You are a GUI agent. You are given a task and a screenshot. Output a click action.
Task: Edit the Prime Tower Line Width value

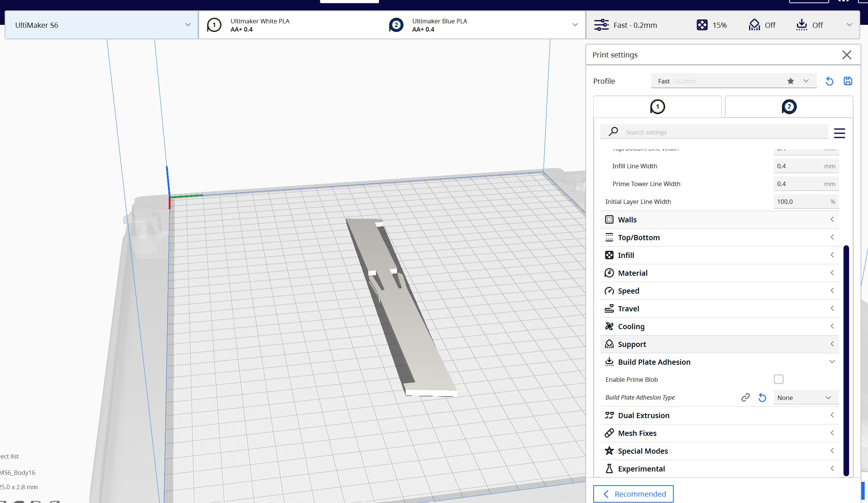tap(806, 184)
